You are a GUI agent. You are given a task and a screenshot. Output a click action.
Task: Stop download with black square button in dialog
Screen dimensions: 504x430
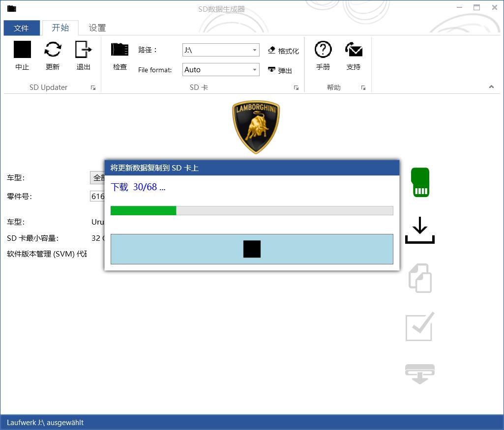[x=252, y=249]
